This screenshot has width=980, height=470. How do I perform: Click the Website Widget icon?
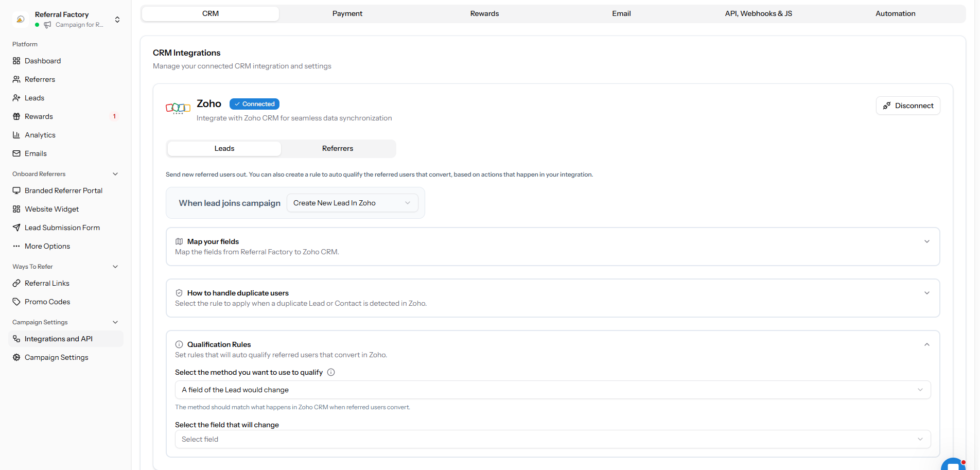(x=16, y=209)
